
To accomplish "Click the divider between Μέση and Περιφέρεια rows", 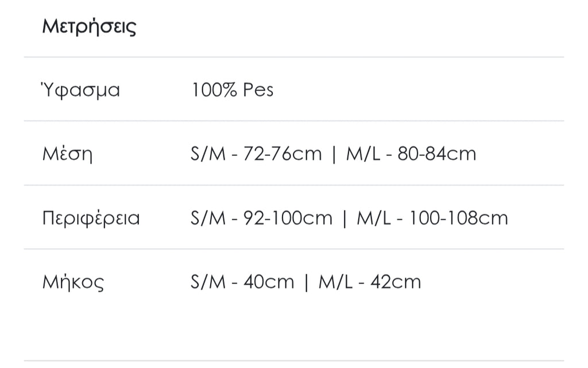I will pos(294,185).
